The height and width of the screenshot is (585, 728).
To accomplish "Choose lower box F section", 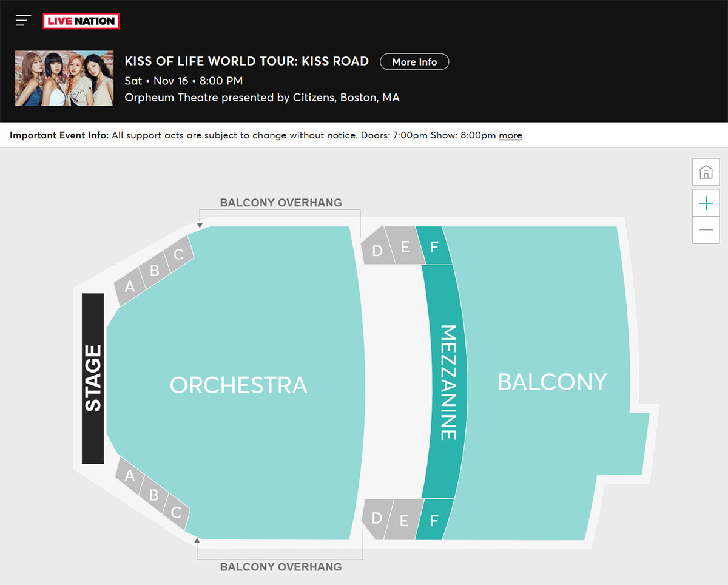I will click(x=434, y=520).
